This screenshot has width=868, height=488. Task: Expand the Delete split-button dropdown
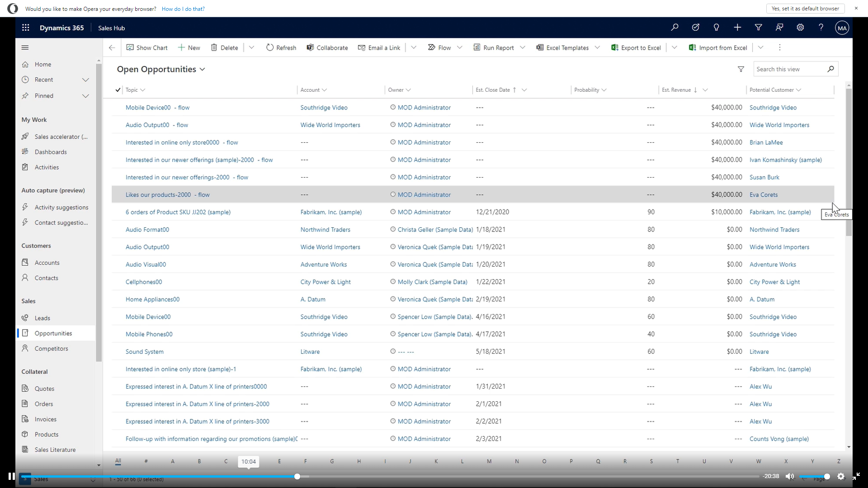(x=251, y=47)
